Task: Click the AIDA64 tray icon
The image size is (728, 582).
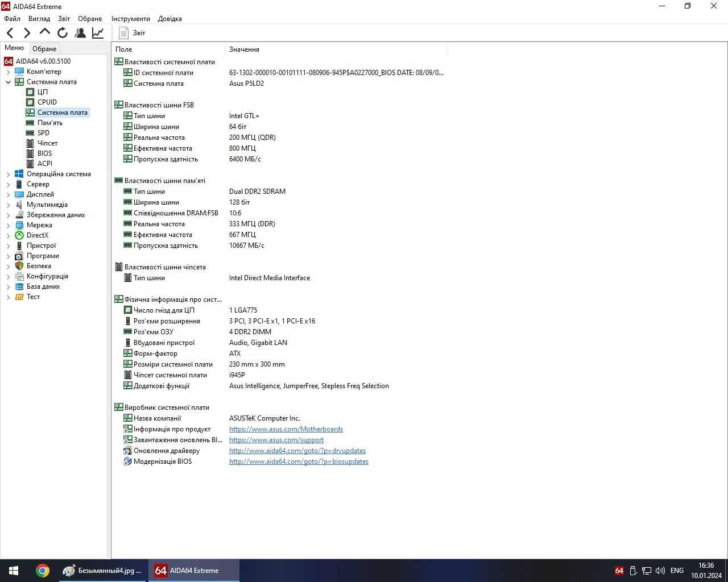Action: (x=619, y=571)
